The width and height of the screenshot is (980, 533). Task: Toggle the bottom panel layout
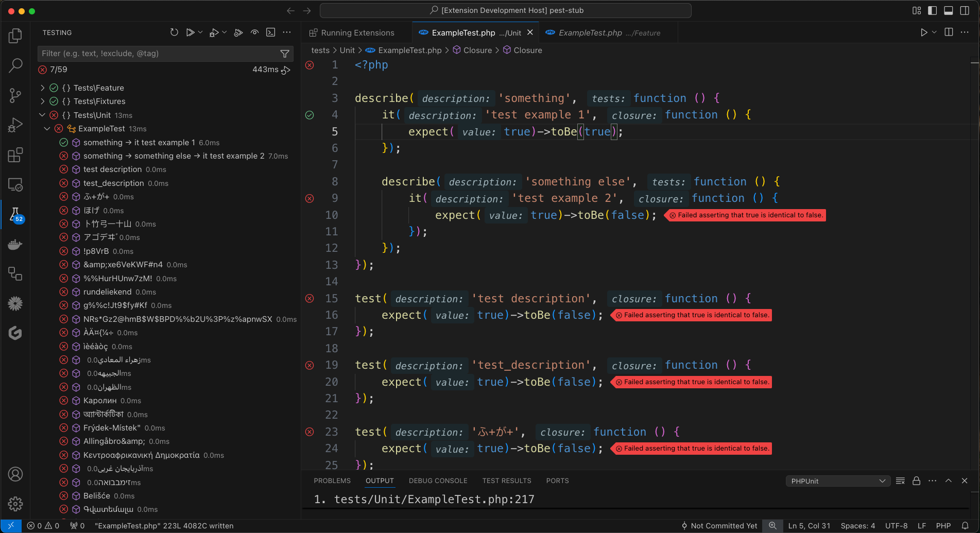tap(948, 11)
